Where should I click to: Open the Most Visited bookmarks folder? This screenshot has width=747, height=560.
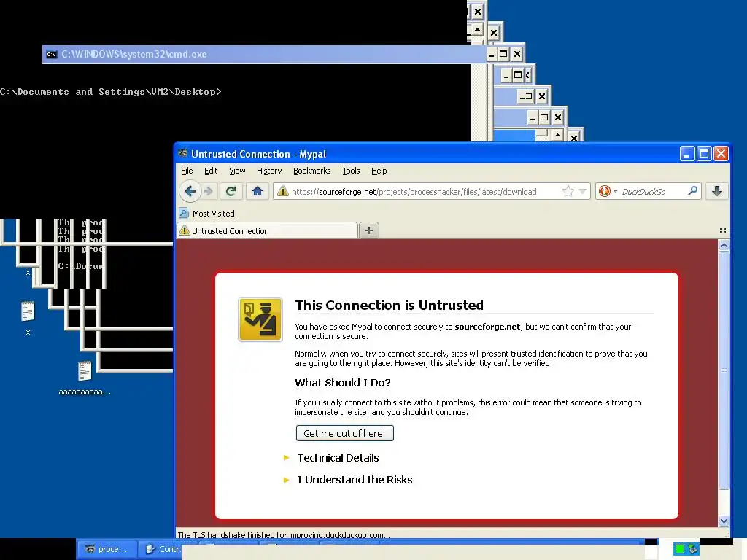[x=206, y=214]
